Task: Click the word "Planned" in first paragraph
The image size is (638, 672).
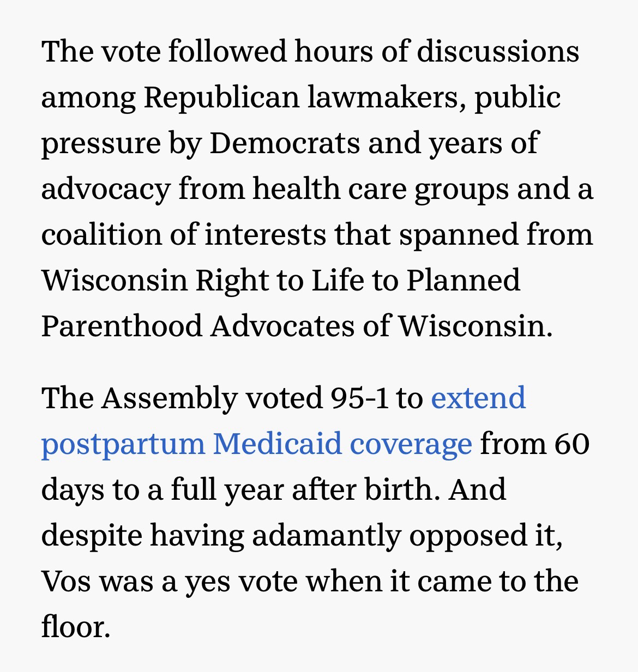Action: click(x=463, y=280)
